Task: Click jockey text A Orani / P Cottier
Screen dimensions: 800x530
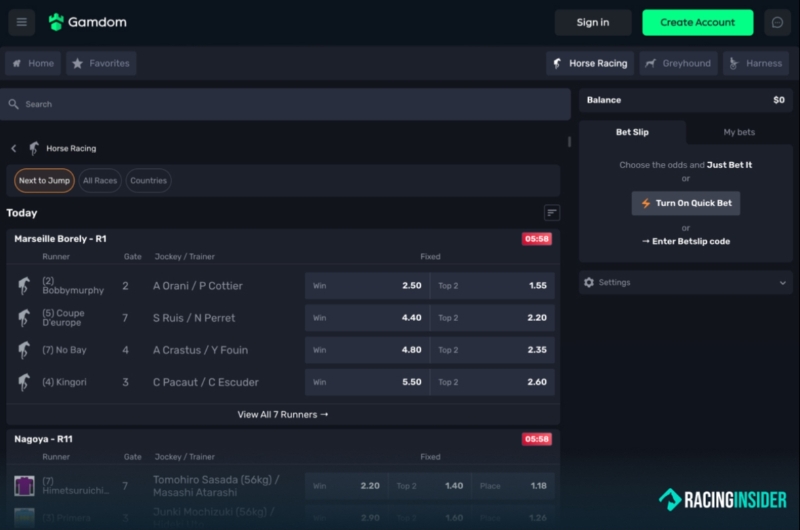Action: pyautogui.click(x=198, y=286)
